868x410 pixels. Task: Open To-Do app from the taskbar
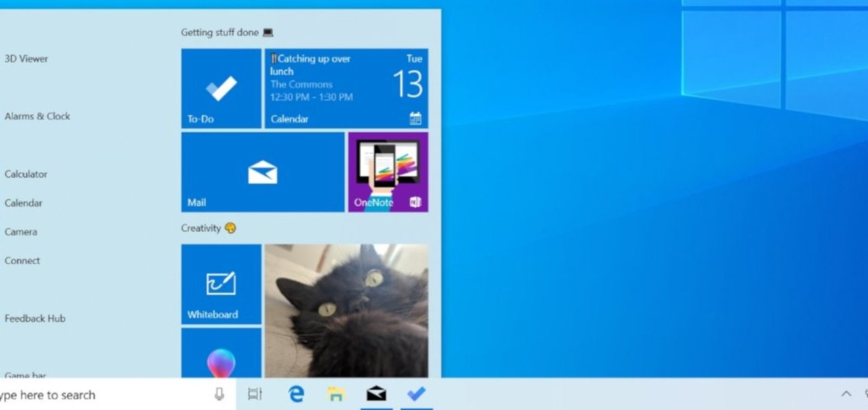(x=416, y=394)
